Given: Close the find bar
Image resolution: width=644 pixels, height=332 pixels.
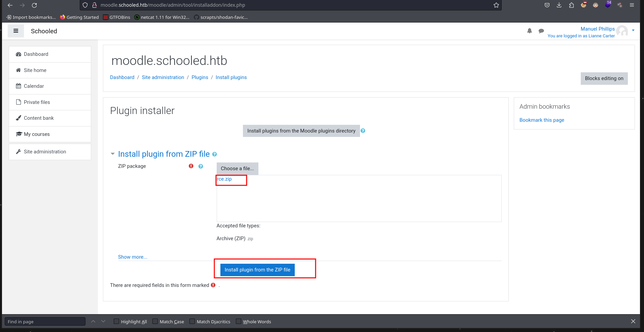Looking at the screenshot, I should click(x=633, y=321).
